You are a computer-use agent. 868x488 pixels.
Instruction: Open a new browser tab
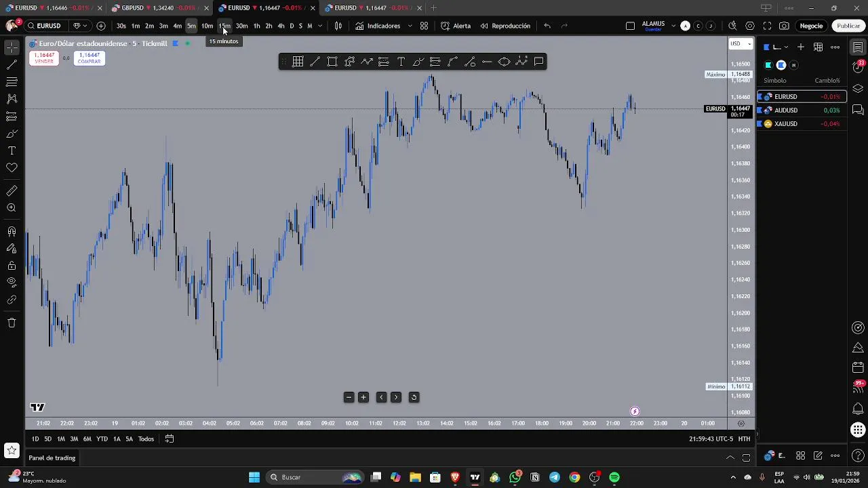click(x=433, y=7)
